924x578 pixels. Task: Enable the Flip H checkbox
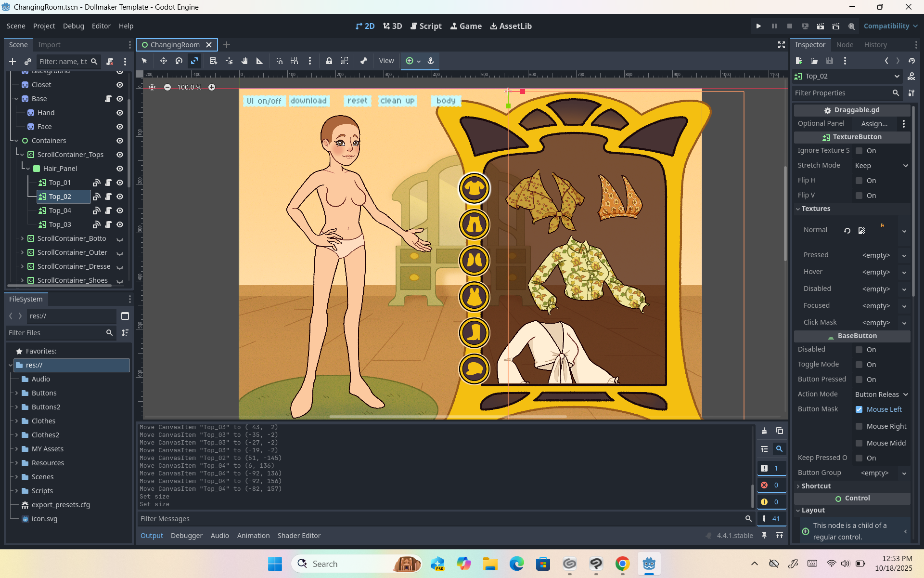[x=859, y=181]
